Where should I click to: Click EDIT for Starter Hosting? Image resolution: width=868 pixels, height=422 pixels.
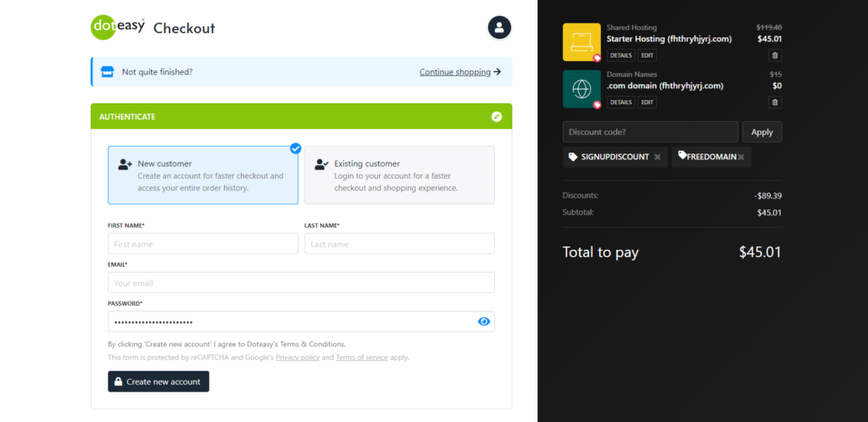pyautogui.click(x=647, y=55)
